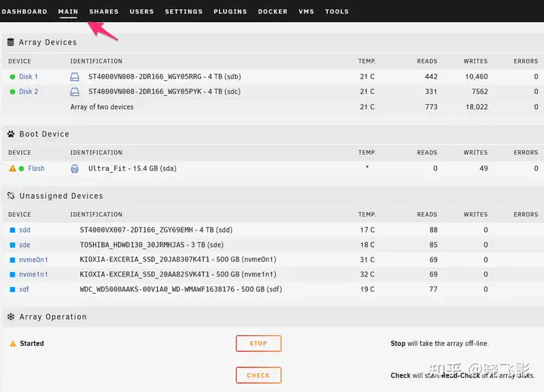
Task: Open the sdd device link
Action: [25, 230]
